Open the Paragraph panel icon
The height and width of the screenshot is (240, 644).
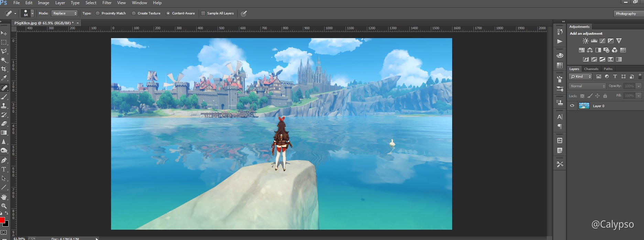pyautogui.click(x=560, y=127)
